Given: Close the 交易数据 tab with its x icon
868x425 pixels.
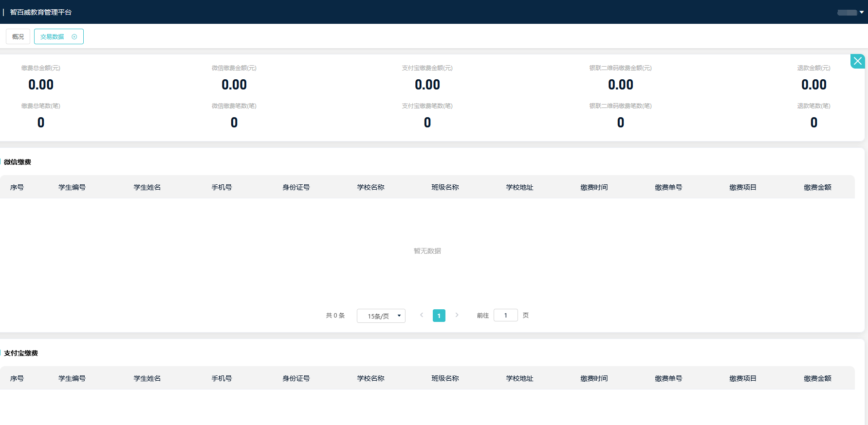Looking at the screenshot, I should point(74,36).
